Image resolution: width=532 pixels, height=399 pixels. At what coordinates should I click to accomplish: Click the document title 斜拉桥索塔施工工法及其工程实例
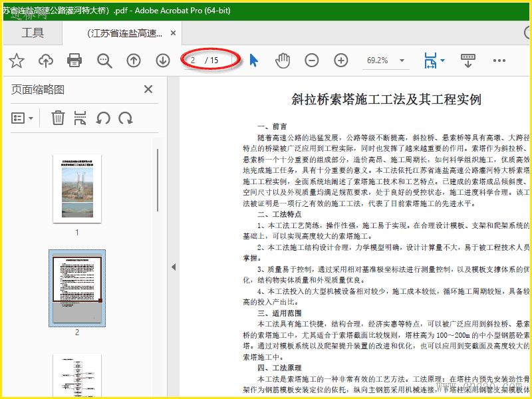386,99
